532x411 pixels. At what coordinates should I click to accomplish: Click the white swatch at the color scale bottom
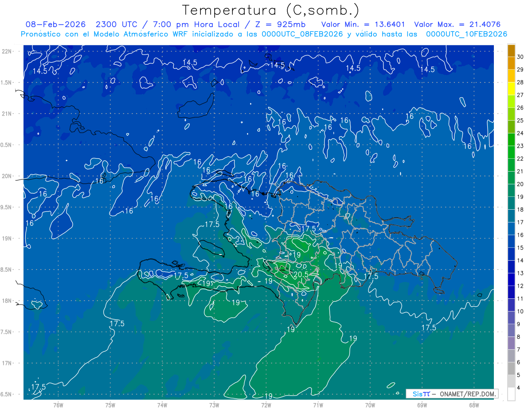(x=511, y=394)
